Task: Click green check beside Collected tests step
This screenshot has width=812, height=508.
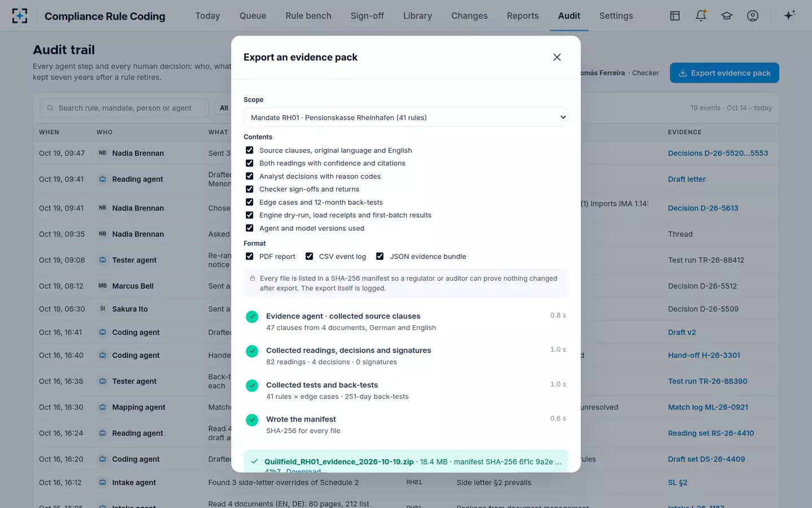Action: point(252,386)
